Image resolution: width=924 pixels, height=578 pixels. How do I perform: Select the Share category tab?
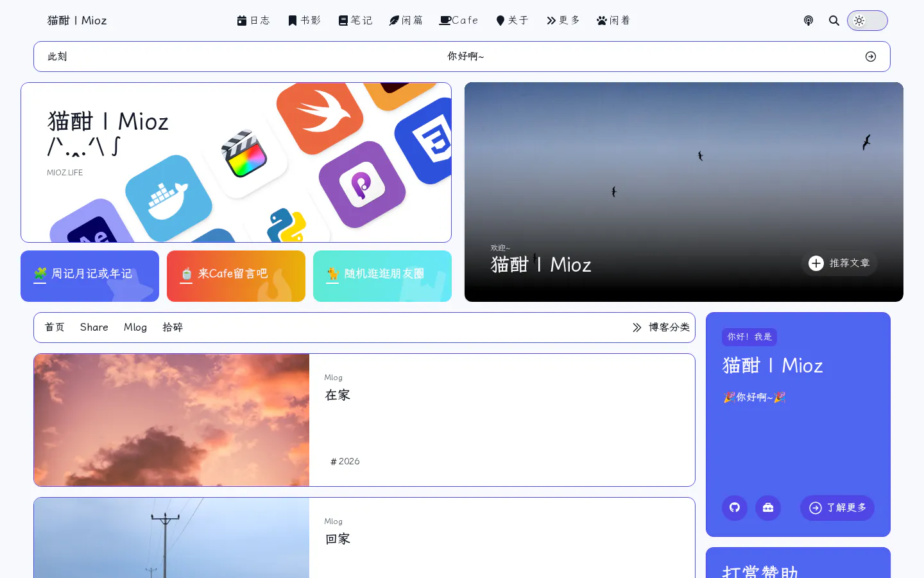pos(94,328)
